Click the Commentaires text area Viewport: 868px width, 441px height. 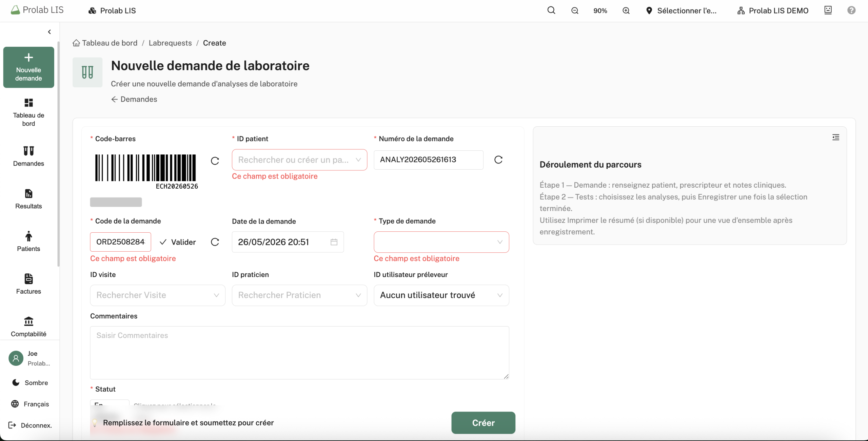tap(299, 353)
